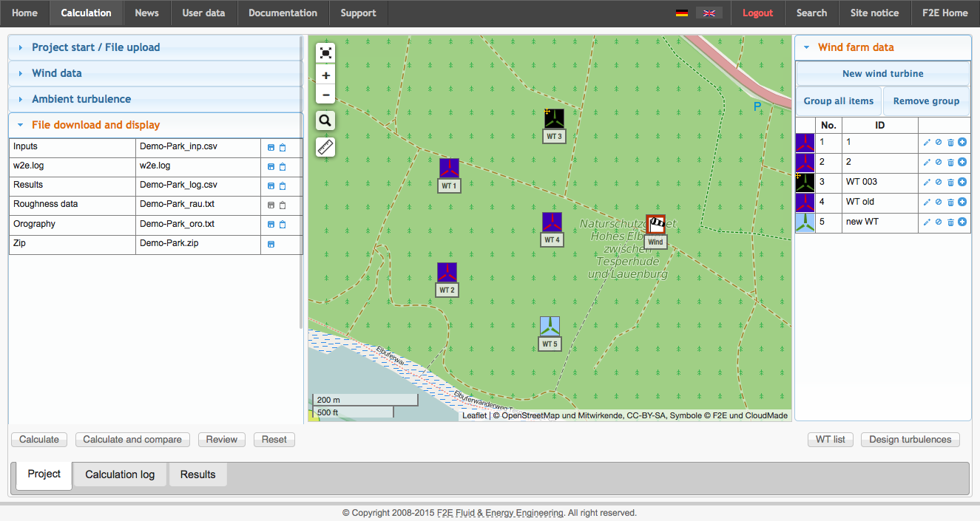Select the purple swatch of turbine 4

pos(805,202)
